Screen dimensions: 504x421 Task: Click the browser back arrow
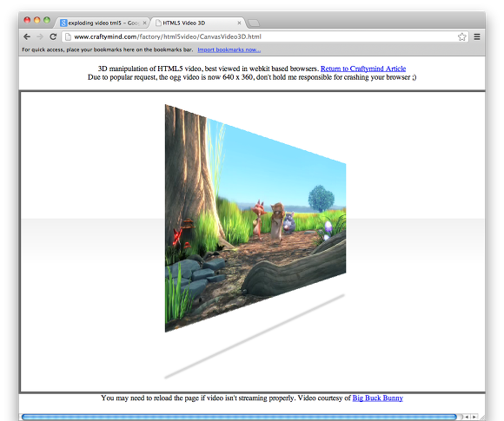[x=27, y=37]
